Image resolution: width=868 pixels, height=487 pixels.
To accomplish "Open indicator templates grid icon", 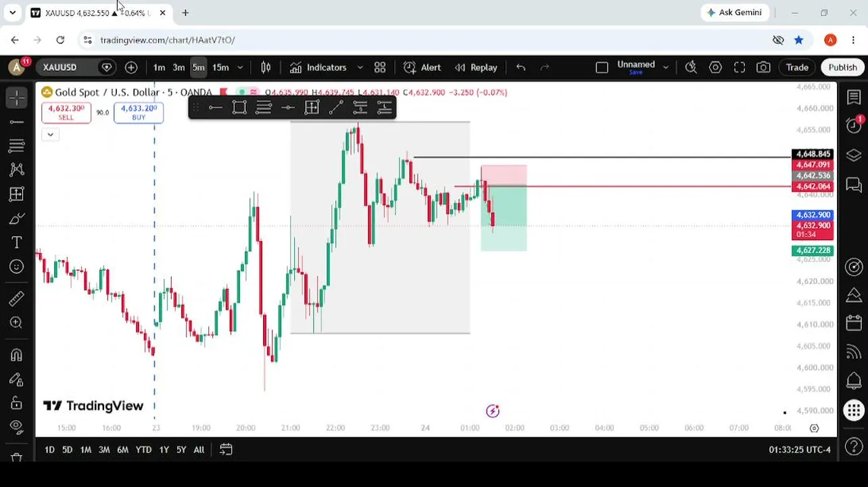I will click(x=380, y=67).
